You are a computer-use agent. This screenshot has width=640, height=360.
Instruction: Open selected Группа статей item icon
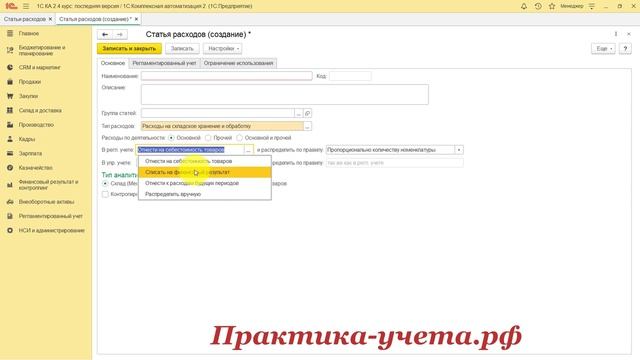pyautogui.click(x=307, y=113)
